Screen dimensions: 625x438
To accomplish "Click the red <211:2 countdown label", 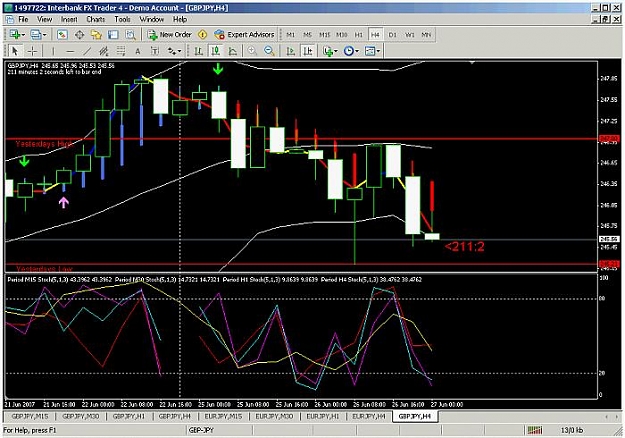I will pyautogui.click(x=464, y=247).
